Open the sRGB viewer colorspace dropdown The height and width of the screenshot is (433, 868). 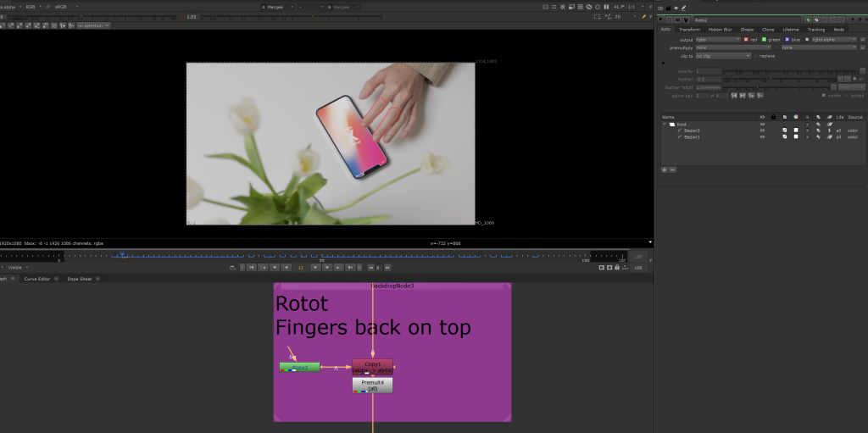[66, 7]
